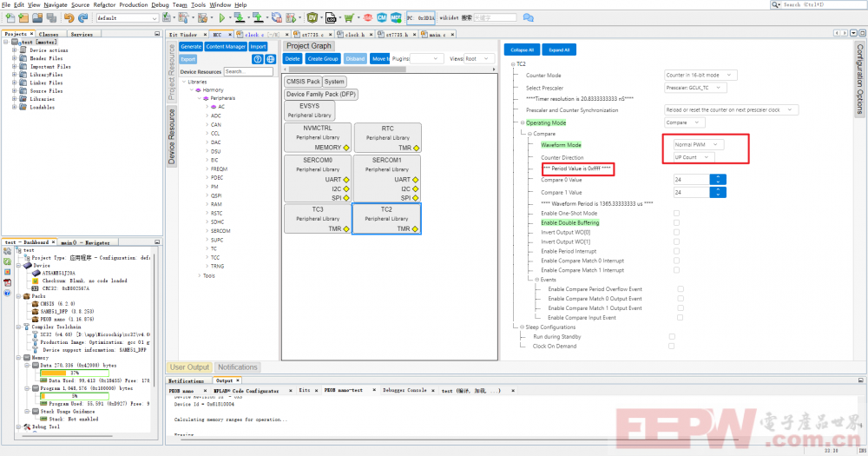Viewport: 868px width, 456px height.
Task: Check the Clock On Demand box
Action: pos(672,346)
